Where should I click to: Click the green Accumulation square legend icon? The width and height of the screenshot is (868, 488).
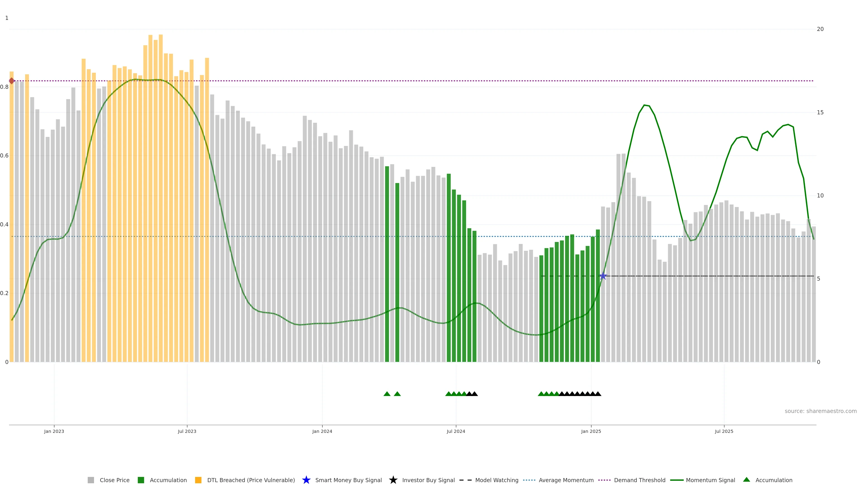141,480
